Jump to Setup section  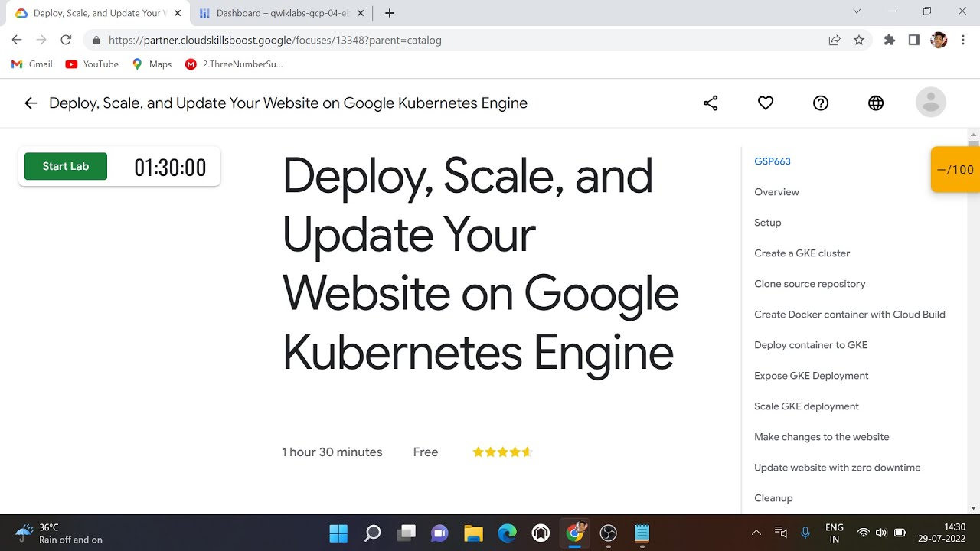click(768, 223)
